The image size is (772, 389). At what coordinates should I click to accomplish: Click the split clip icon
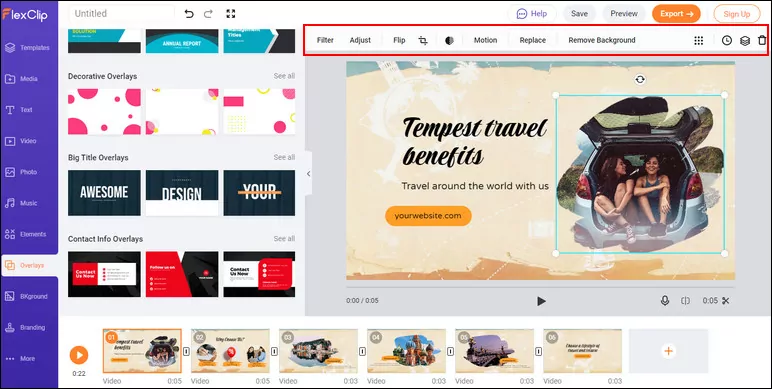point(685,300)
